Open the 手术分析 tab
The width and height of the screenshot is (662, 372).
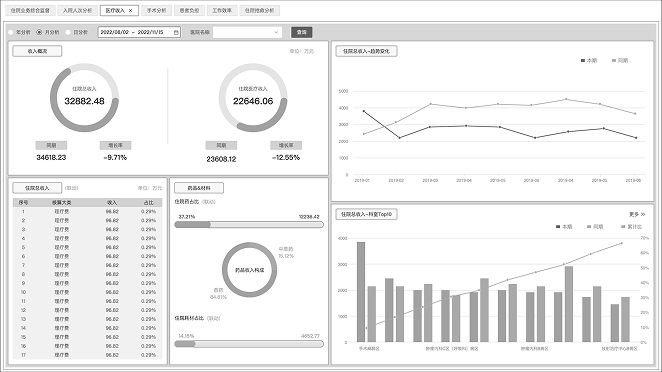point(156,11)
